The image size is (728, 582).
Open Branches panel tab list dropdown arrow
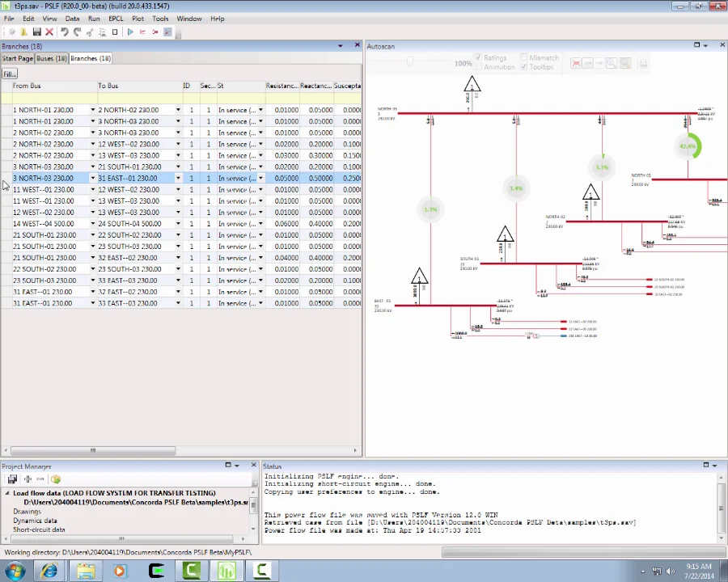(341, 46)
